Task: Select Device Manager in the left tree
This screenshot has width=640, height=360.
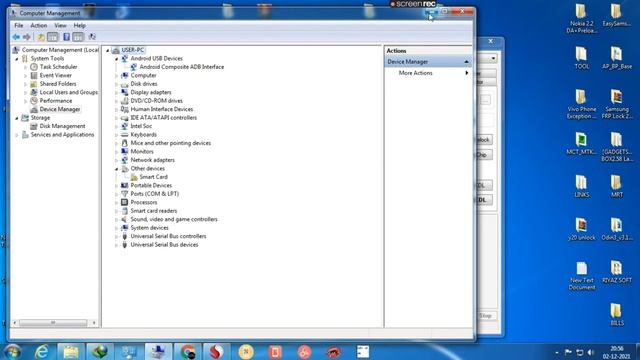Action: point(60,109)
